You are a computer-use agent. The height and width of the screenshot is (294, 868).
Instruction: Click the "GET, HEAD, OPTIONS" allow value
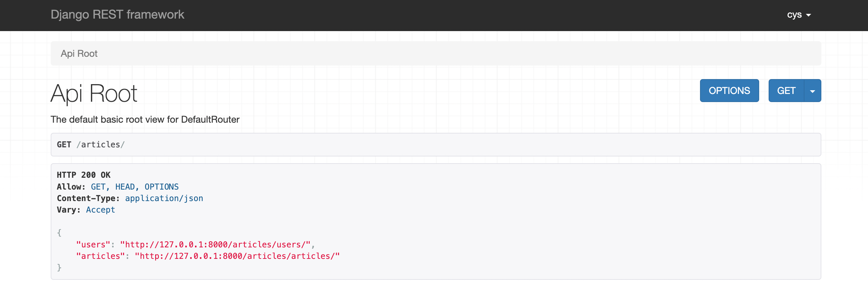tap(135, 187)
